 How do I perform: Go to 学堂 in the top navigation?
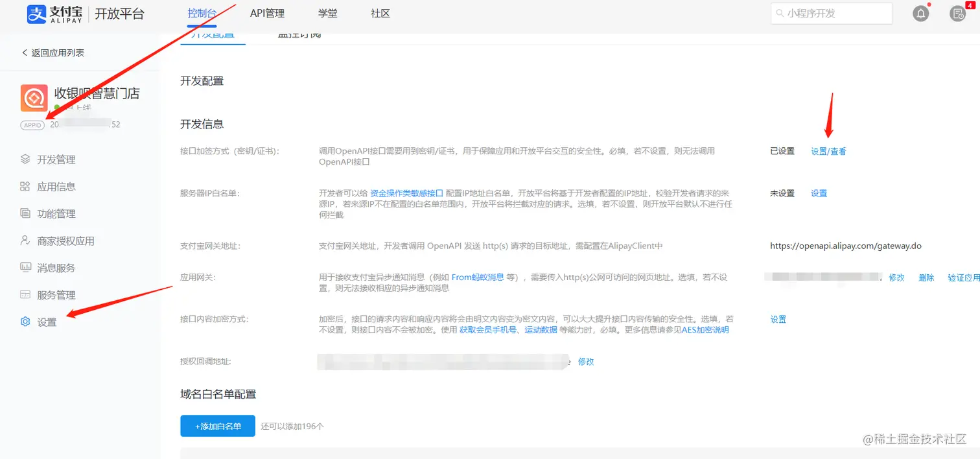[x=327, y=14]
